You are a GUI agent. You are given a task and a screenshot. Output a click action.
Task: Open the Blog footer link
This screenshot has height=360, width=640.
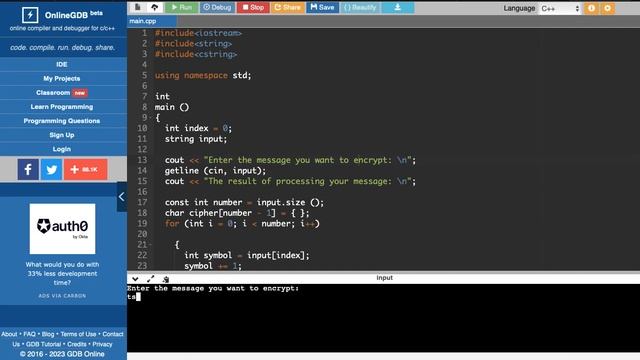48,334
